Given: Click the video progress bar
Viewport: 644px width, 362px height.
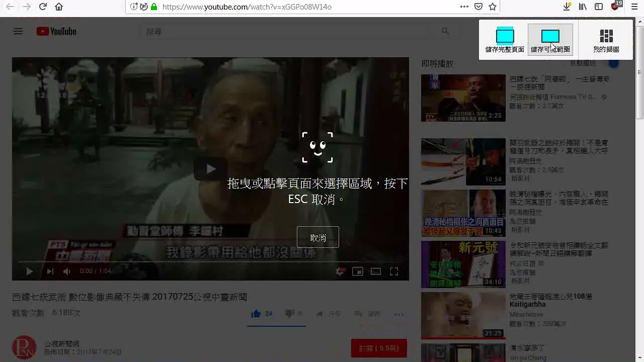Looking at the screenshot, I should click(x=210, y=261).
